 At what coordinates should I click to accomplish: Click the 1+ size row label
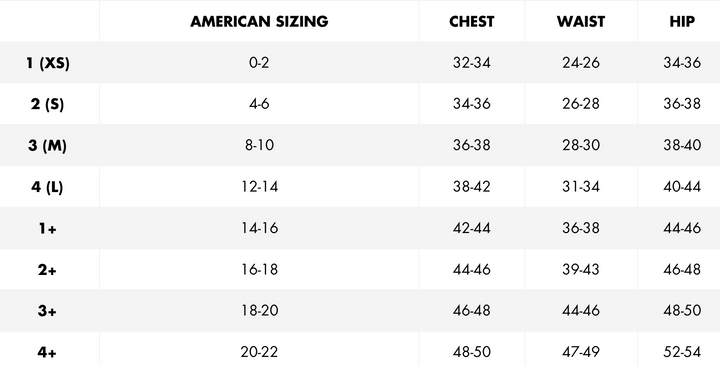point(47,228)
